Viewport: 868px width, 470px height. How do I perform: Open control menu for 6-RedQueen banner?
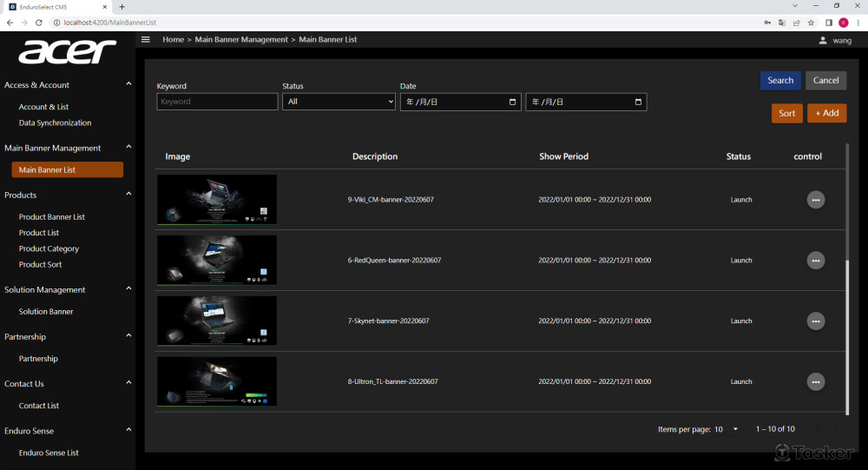click(815, 261)
